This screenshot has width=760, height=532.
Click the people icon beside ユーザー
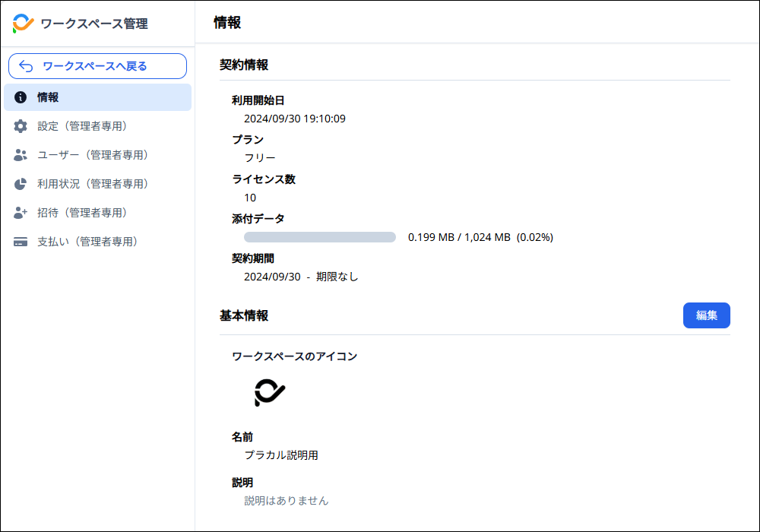21,155
